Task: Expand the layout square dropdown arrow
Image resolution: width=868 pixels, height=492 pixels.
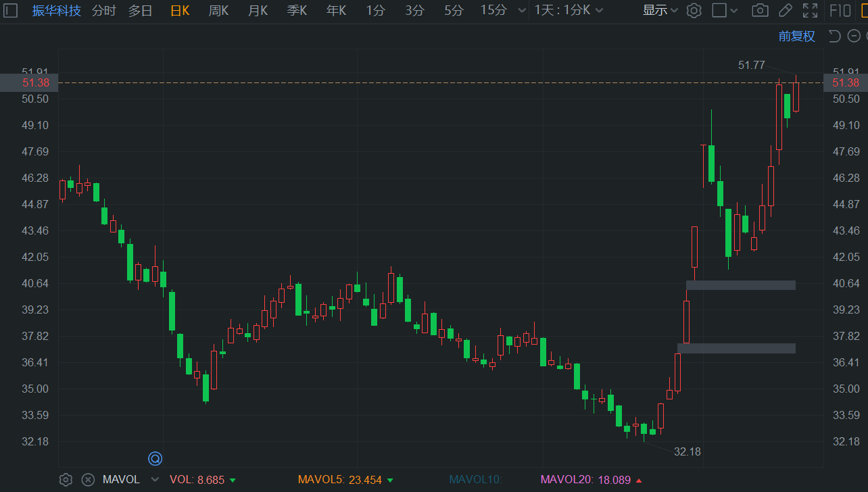Action: (x=734, y=10)
